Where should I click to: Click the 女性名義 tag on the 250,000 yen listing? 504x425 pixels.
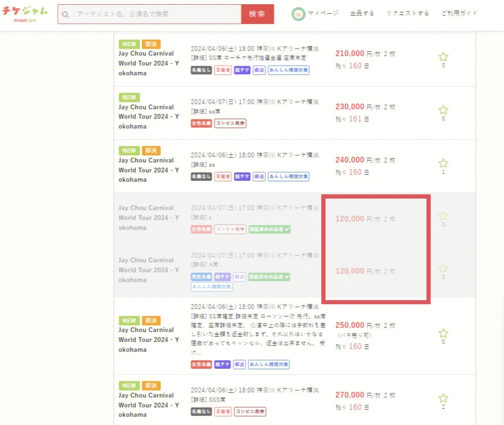(x=201, y=364)
